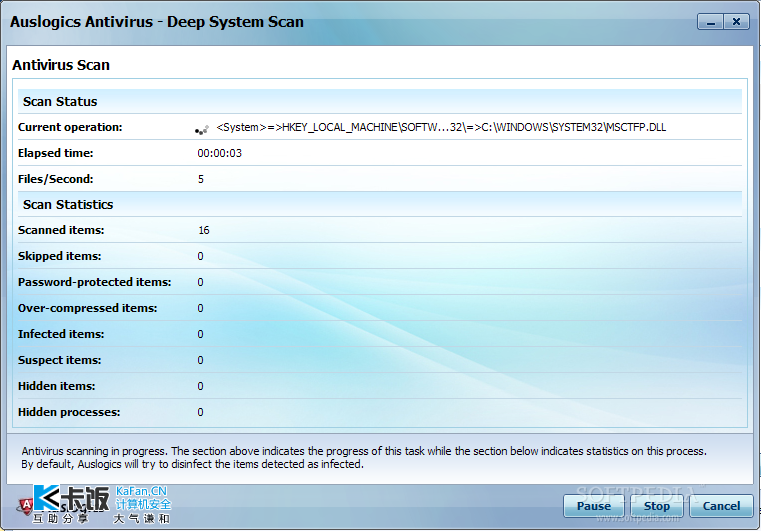This screenshot has height=531, width=761.
Task: Click the Scanned items label
Action: point(61,230)
